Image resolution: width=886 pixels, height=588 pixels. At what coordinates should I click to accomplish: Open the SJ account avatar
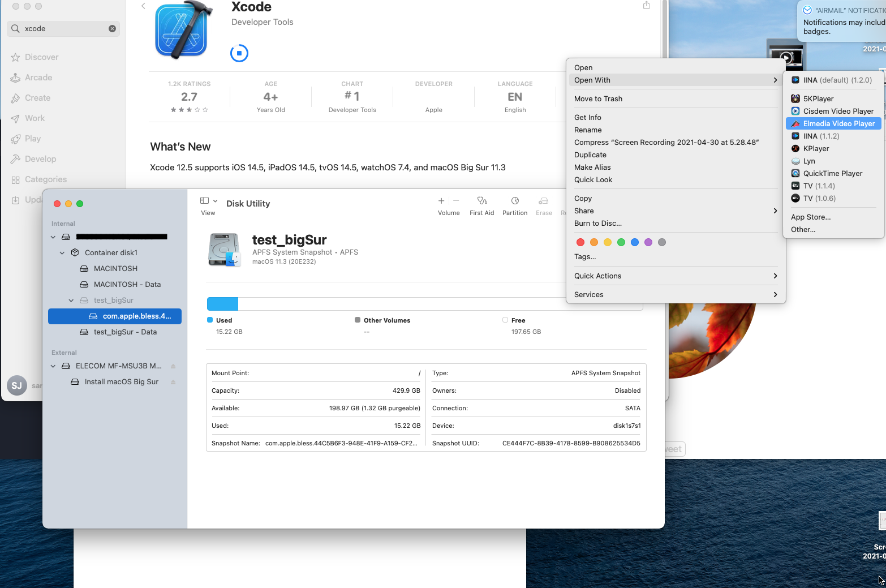click(x=17, y=385)
